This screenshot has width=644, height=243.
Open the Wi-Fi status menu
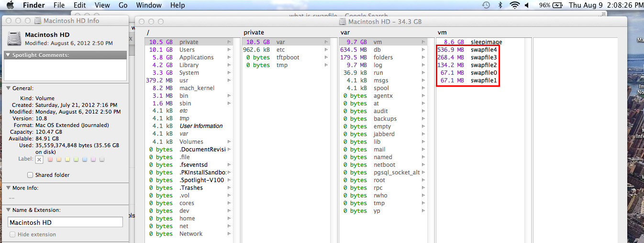(x=515, y=5)
